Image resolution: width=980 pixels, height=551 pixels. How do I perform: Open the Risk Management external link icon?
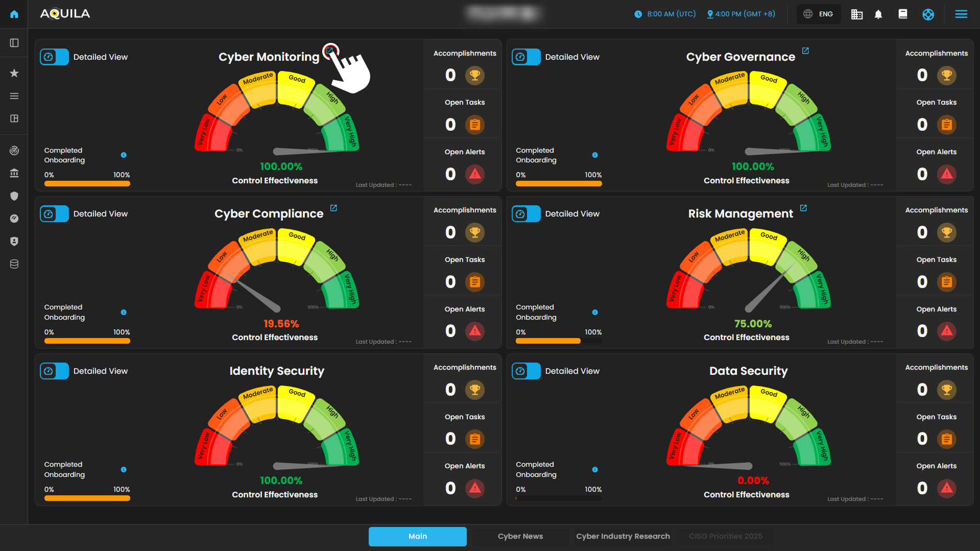click(x=803, y=208)
